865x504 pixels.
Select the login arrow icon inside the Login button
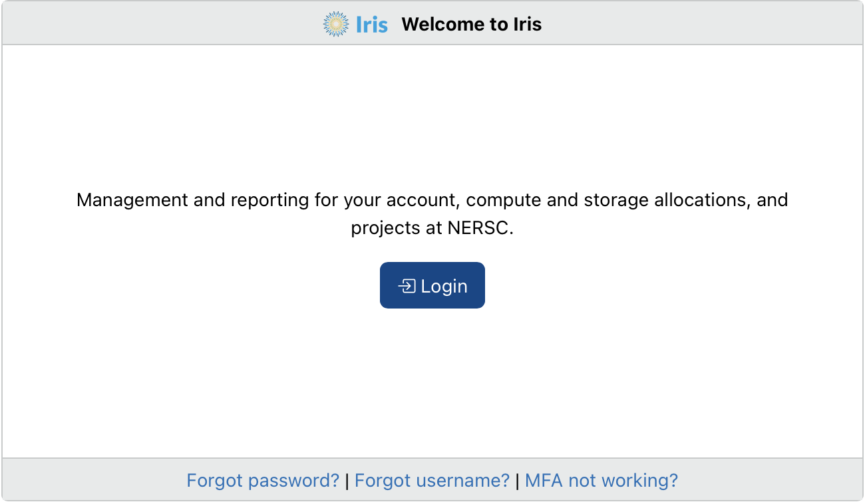tap(407, 285)
